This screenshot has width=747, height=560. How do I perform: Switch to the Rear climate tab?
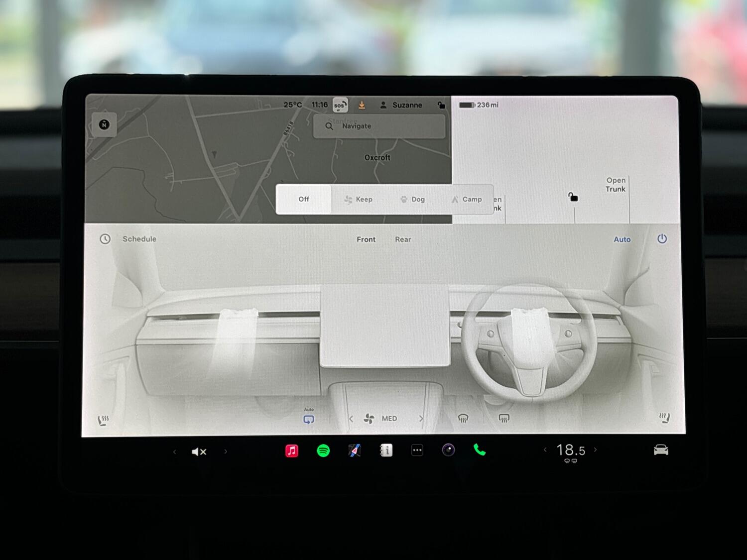tap(403, 239)
